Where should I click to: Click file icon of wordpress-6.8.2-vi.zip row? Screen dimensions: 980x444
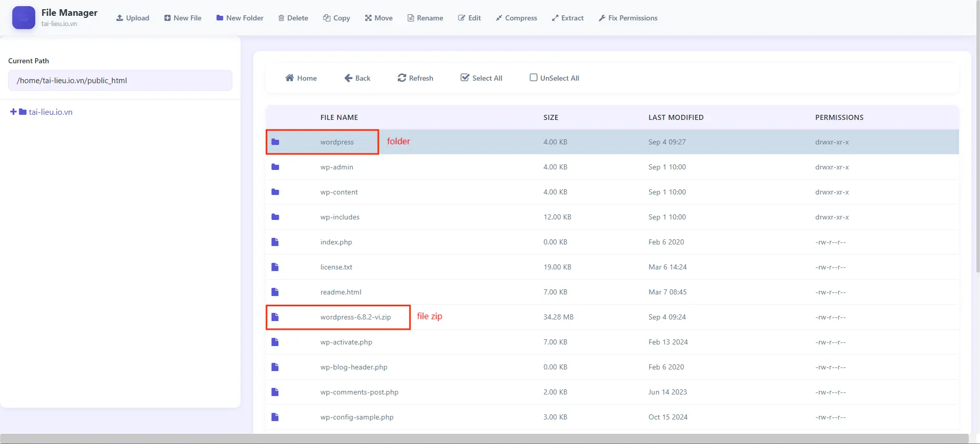click(275, 317)
